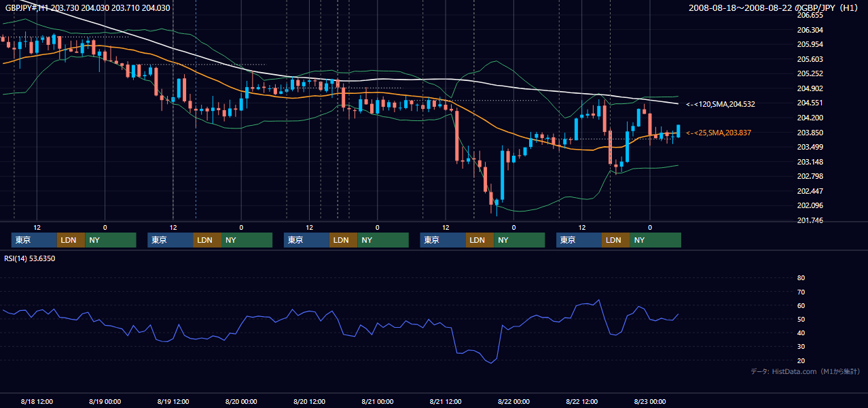Click the 8/21 00:00 time axis label
Screen dimensions: 868x408
377,401
